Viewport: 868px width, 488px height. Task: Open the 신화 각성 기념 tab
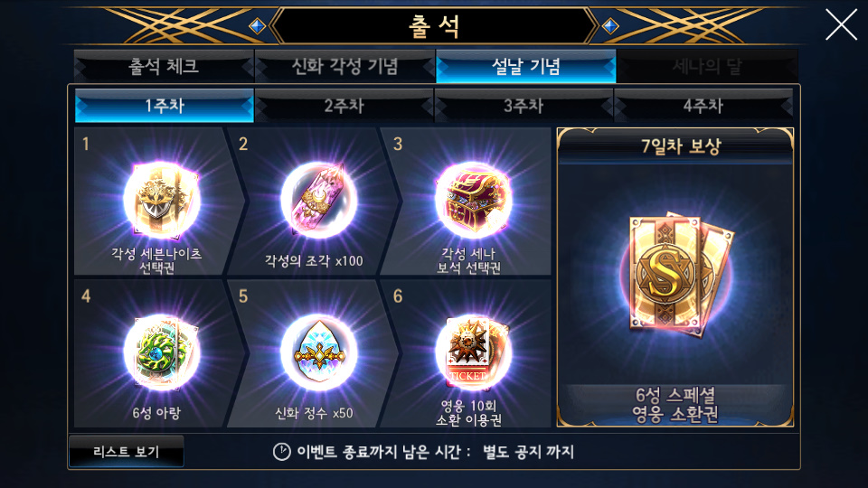344,66
